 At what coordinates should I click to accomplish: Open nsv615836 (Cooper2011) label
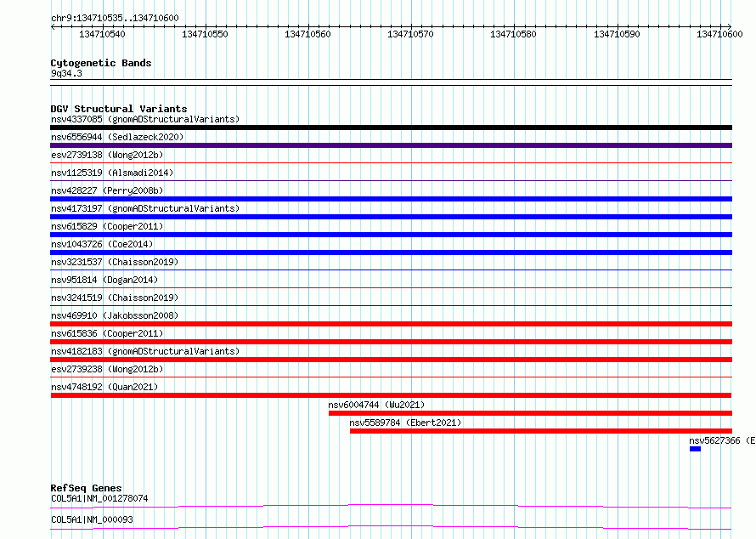(x=107, y=333)
